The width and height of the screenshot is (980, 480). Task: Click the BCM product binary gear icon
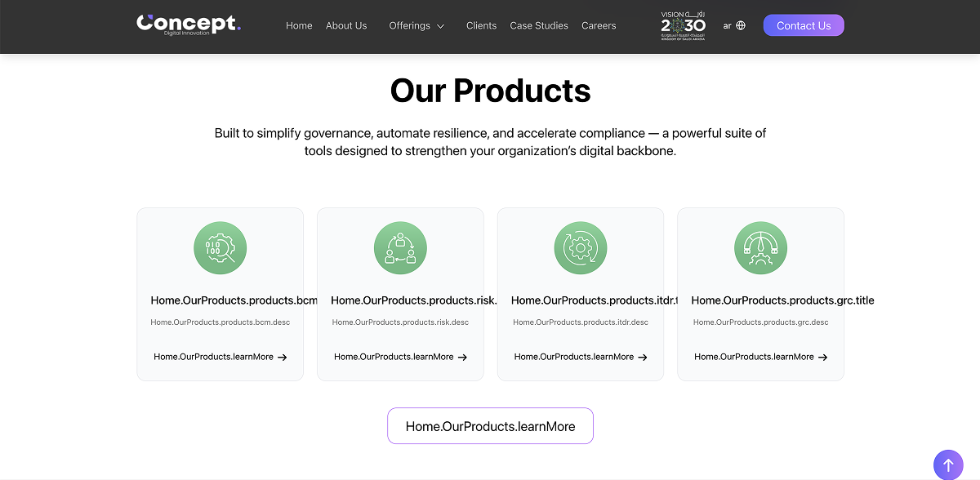pyautogui.click(x=220, y=248)
